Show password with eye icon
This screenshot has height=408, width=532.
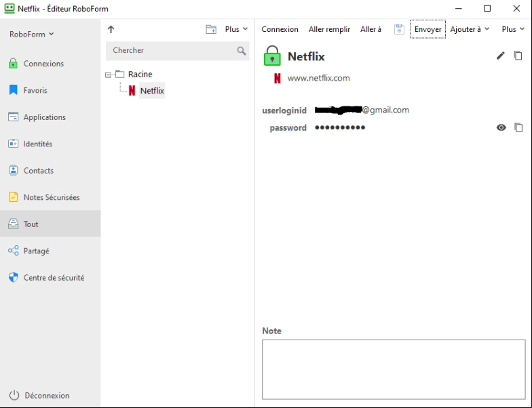[x=501, y=127]
